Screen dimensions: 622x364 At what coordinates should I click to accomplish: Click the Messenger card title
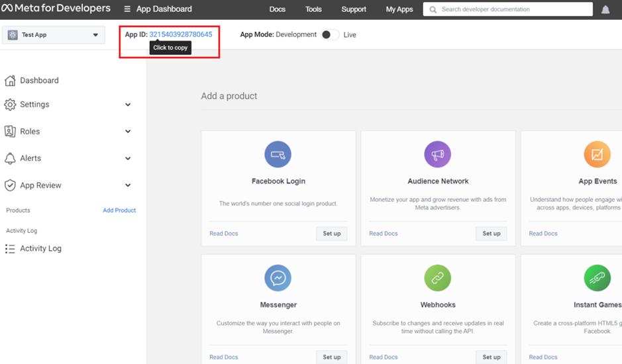pos(278,305)
